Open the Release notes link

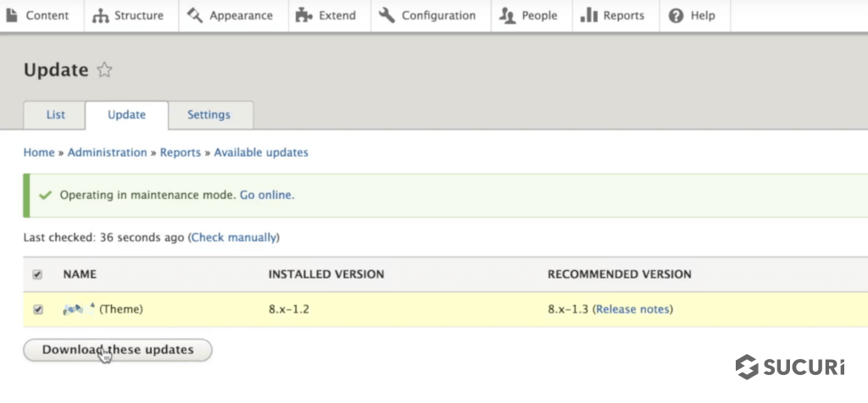632,310
